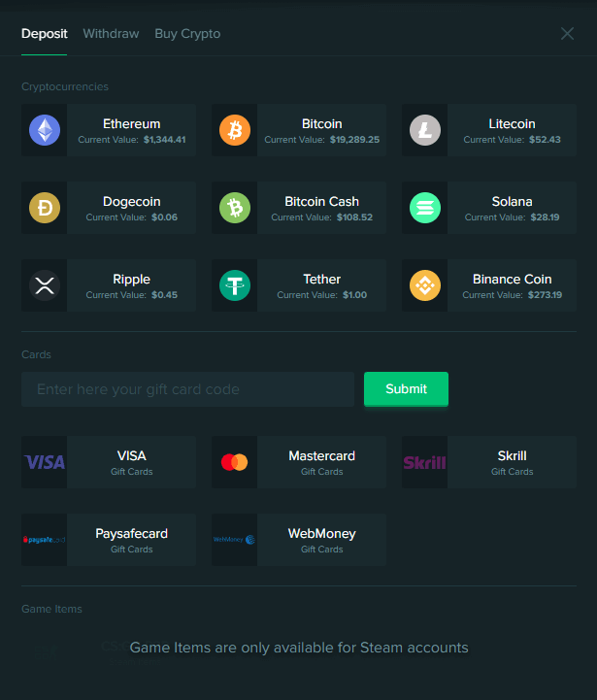The height and width of the screenshot is (700, 597).
Task: Switch to the Withdraw tab
Action: [111, 34]
